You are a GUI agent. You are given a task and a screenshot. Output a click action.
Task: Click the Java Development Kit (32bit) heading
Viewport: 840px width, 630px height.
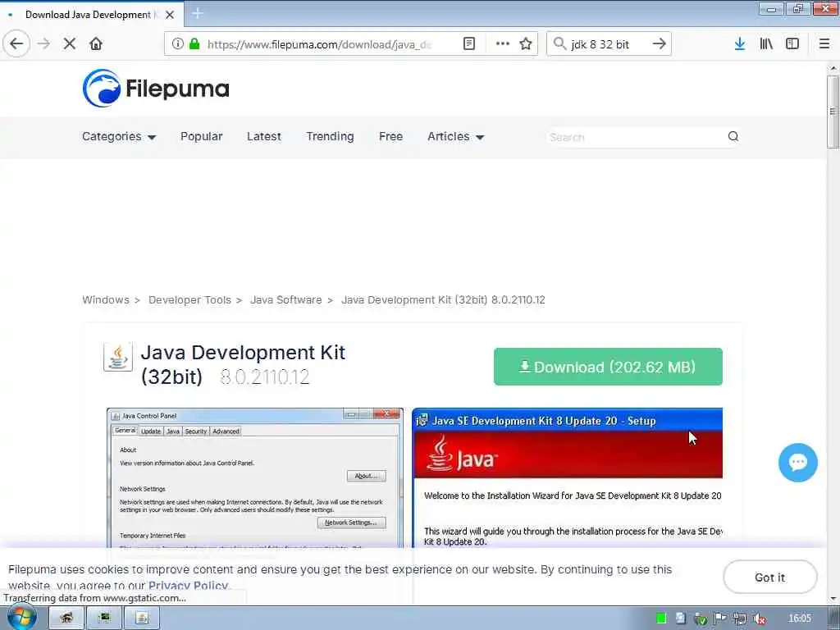point(243,364)
